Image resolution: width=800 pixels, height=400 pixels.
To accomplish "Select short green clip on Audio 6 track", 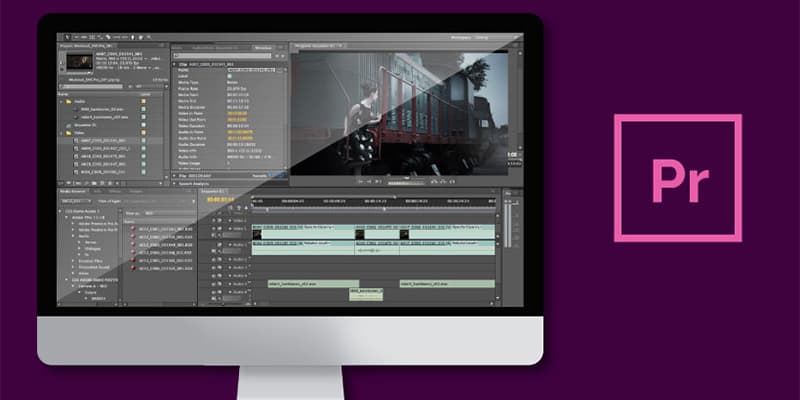I will coord(366,294).
